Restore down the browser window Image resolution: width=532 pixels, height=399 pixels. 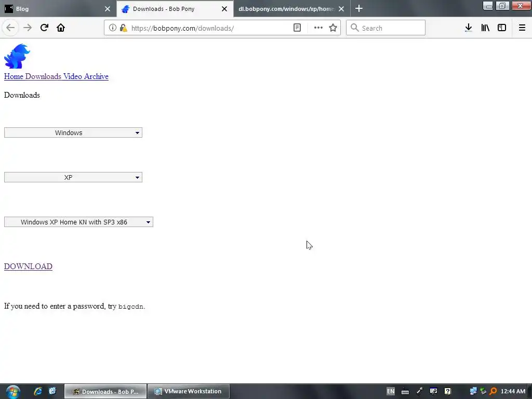pos(502,6)
